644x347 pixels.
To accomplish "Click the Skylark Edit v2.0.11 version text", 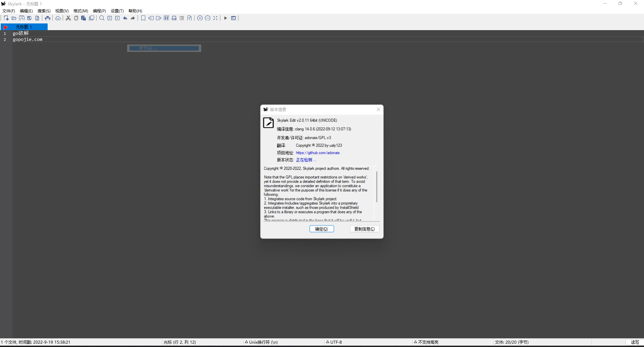I will 307,120.
